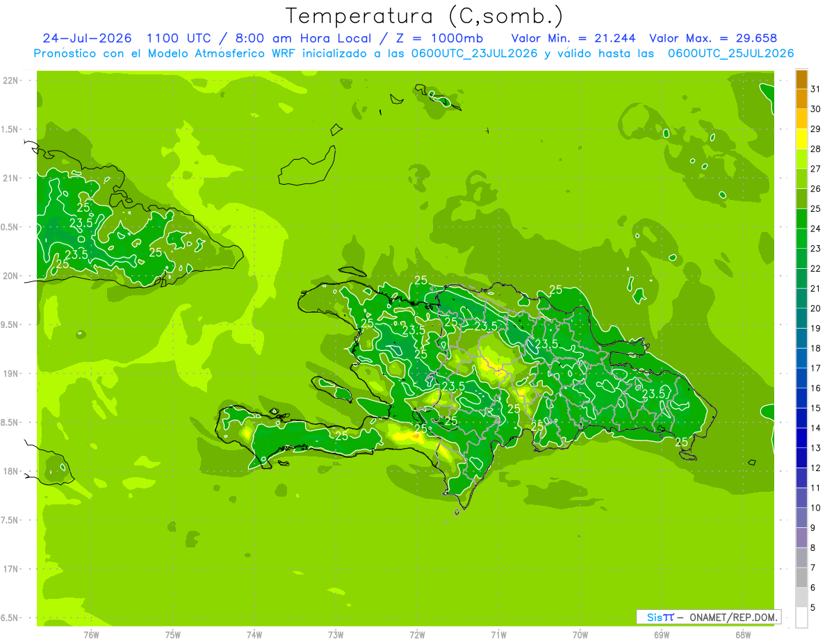Screen dimensions: 834x644
Task: Click the "17N" latitude axis label
Action: click(x=12, y=569)
